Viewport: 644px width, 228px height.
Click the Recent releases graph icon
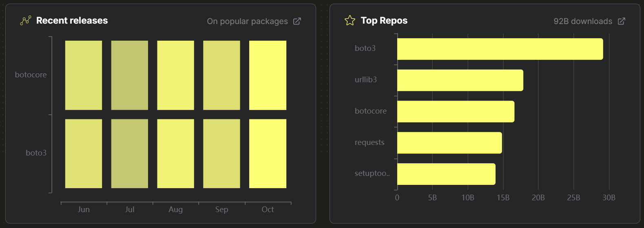coord(25,21)
